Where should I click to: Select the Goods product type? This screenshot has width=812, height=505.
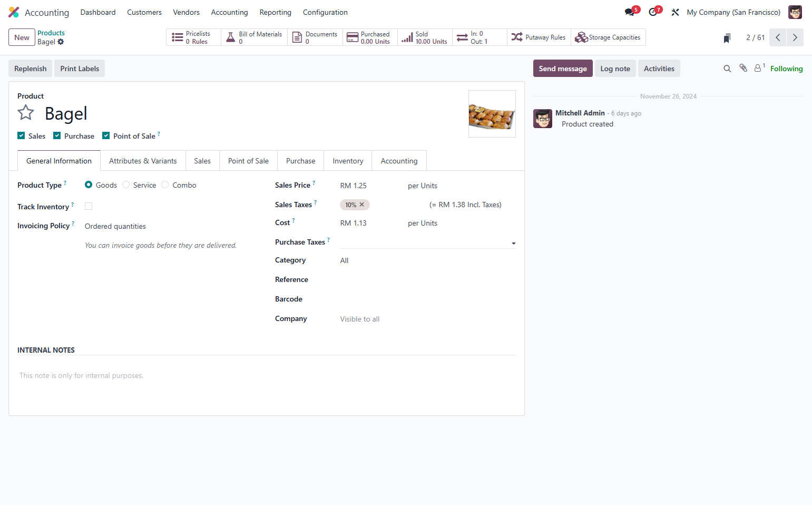pyautogui.click(x=89, y=184)
